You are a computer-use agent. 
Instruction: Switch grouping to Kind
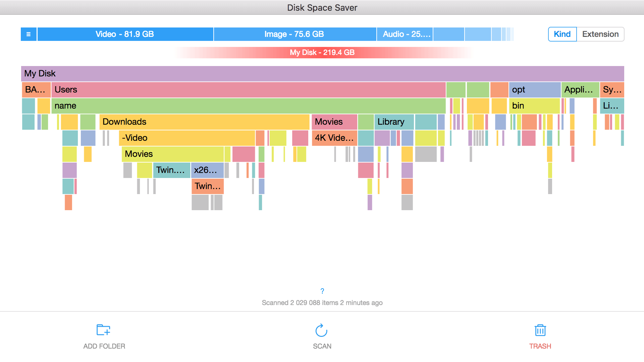562,34
